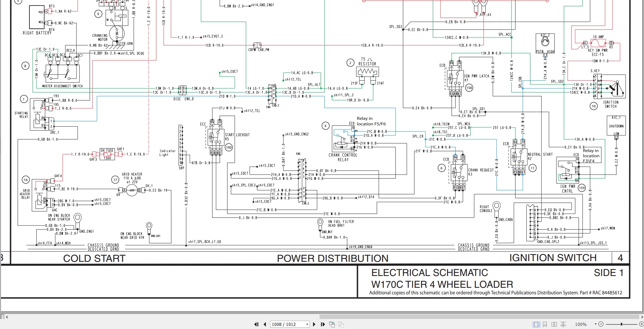The image size is (644, 329).
Task: Click the zoom in plus button
Action: (x=641, y=324)
